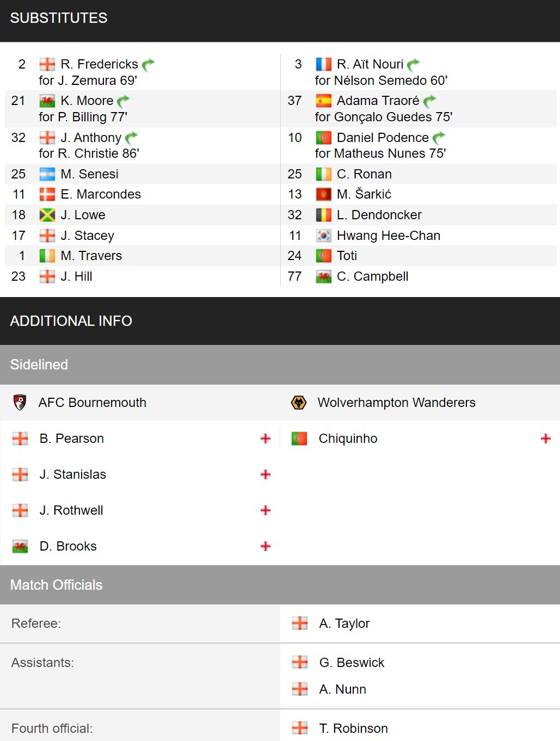Click substitution arrow beside R. Fredericks
The width and height of the screenshot is (560, 741).
coord(148,65)
